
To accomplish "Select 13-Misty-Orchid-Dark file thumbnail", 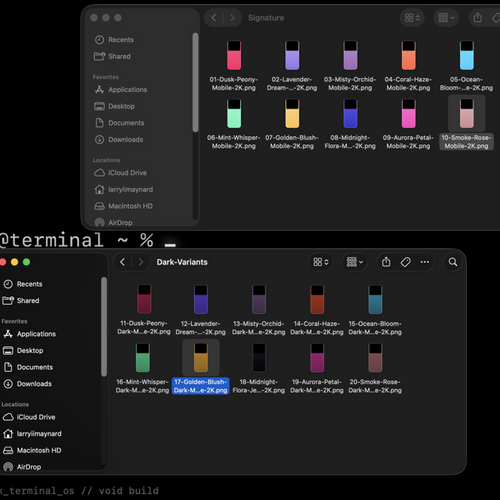I will (259, 299).
